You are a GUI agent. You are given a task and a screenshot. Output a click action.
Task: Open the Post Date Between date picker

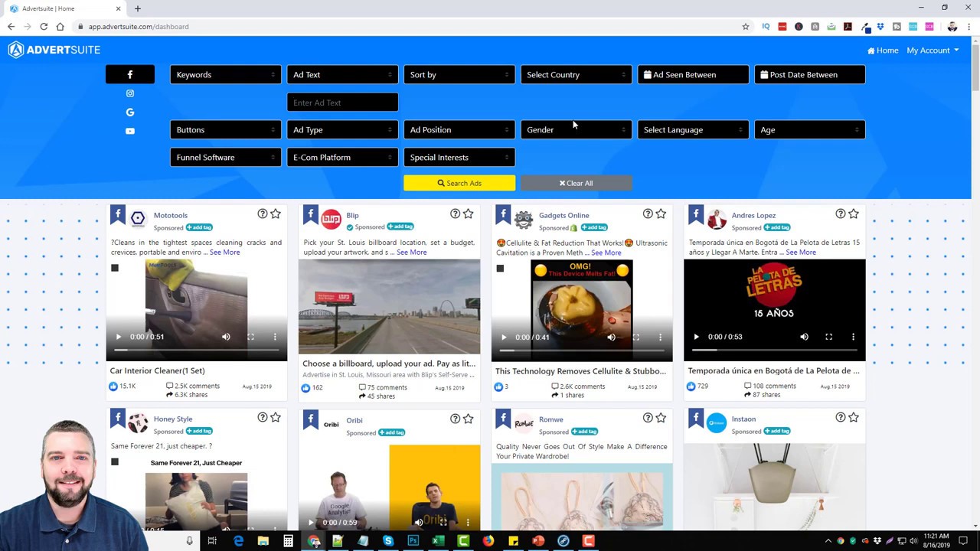point(809,74)
